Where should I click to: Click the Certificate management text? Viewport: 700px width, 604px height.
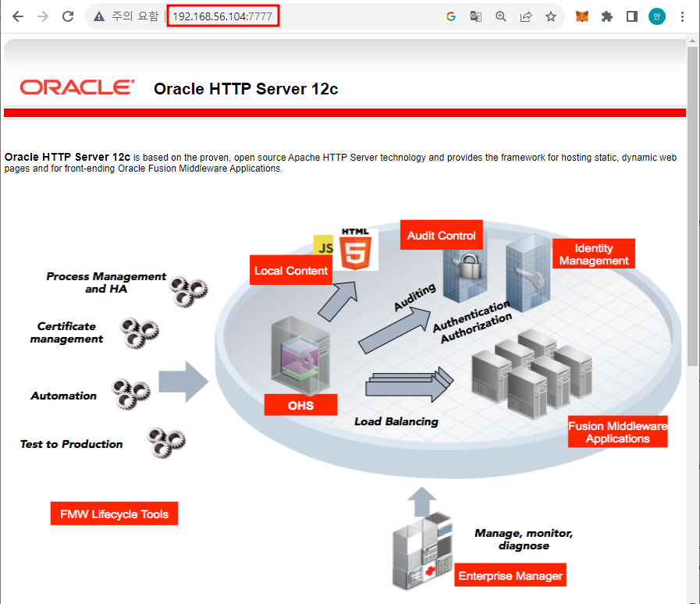pyautogui.click(x=66, y=332)
